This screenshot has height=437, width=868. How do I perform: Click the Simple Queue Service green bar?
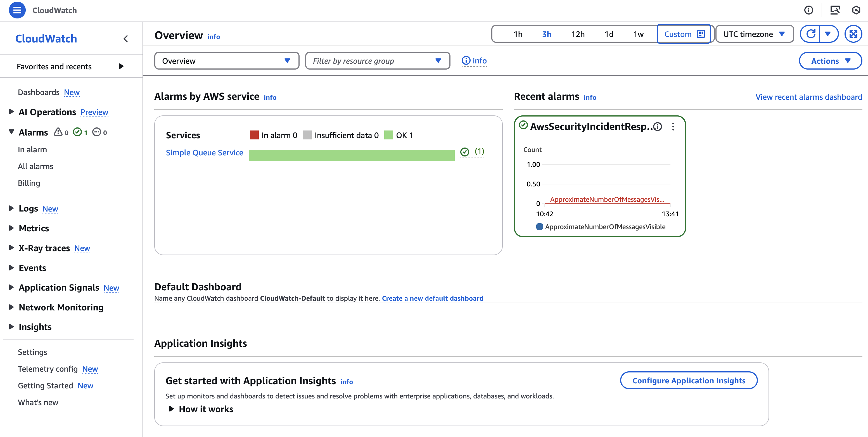[352, 156]
